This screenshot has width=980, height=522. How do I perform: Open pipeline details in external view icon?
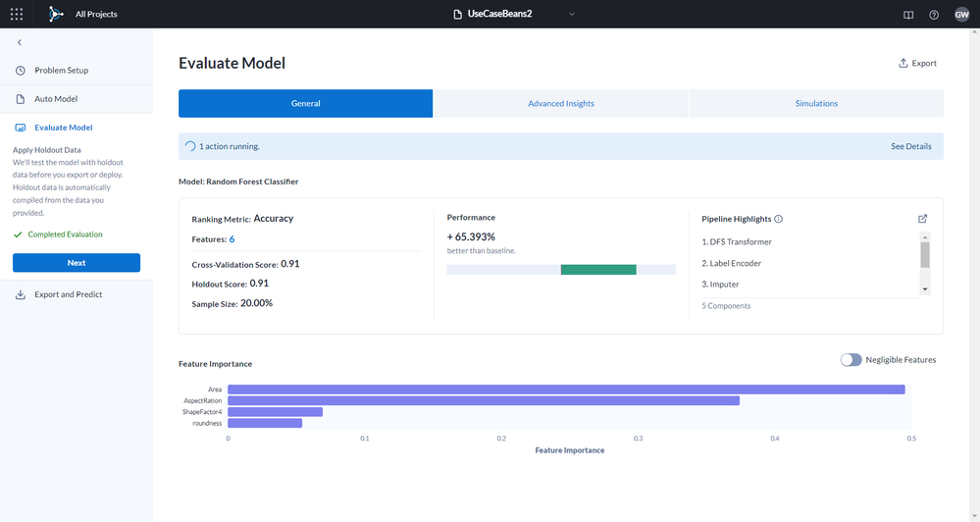922,219
